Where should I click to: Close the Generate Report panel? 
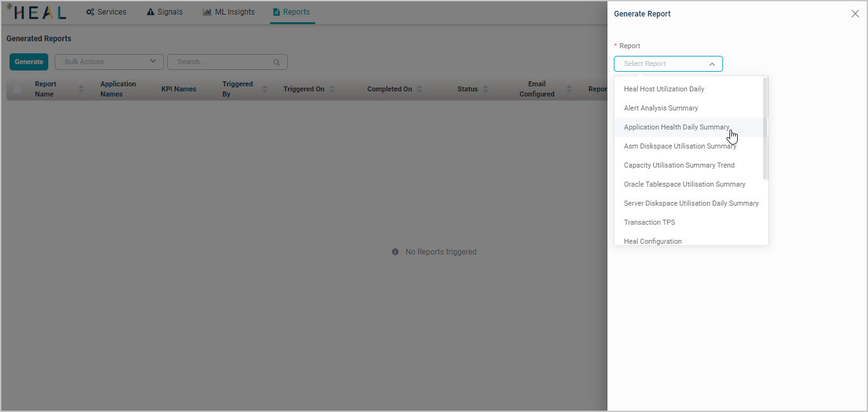click(855, 14)
